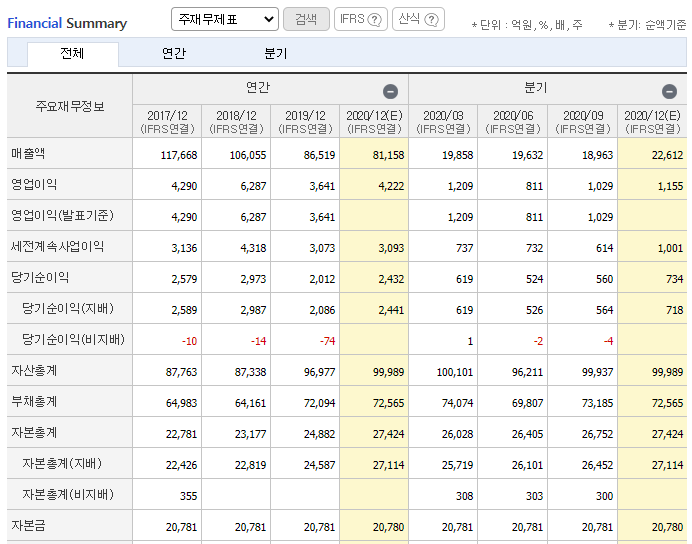Click the 74,074 total liabilities value
The image size is (692, 544).
[458, 403]
